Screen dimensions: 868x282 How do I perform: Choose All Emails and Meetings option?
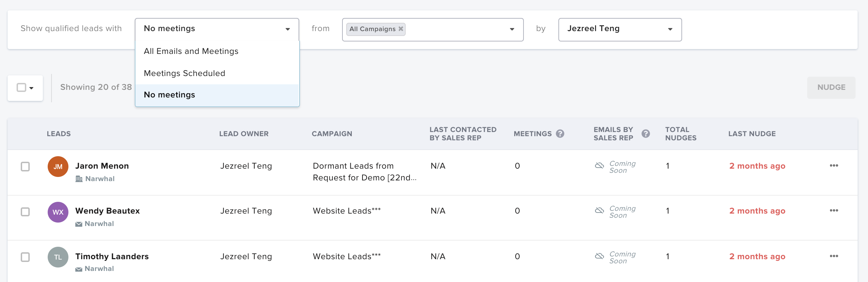click(x=217, y=51)
